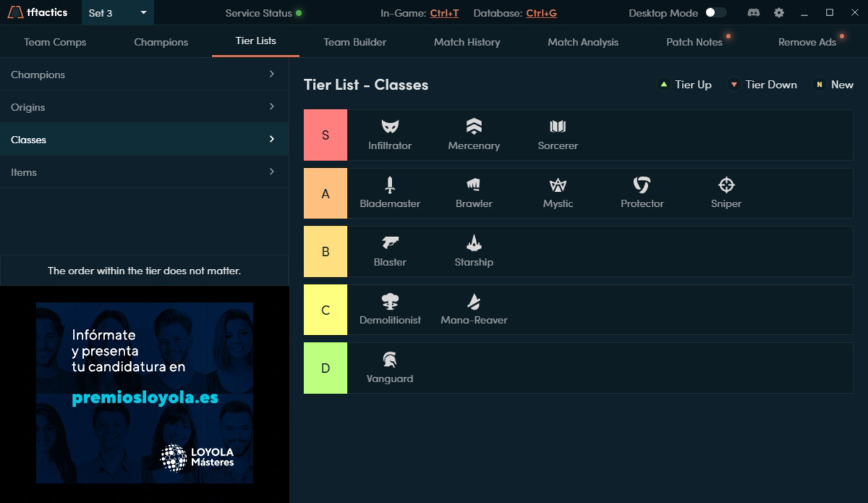
Task: Maximize the tftactics window
Action: [829, 13]
